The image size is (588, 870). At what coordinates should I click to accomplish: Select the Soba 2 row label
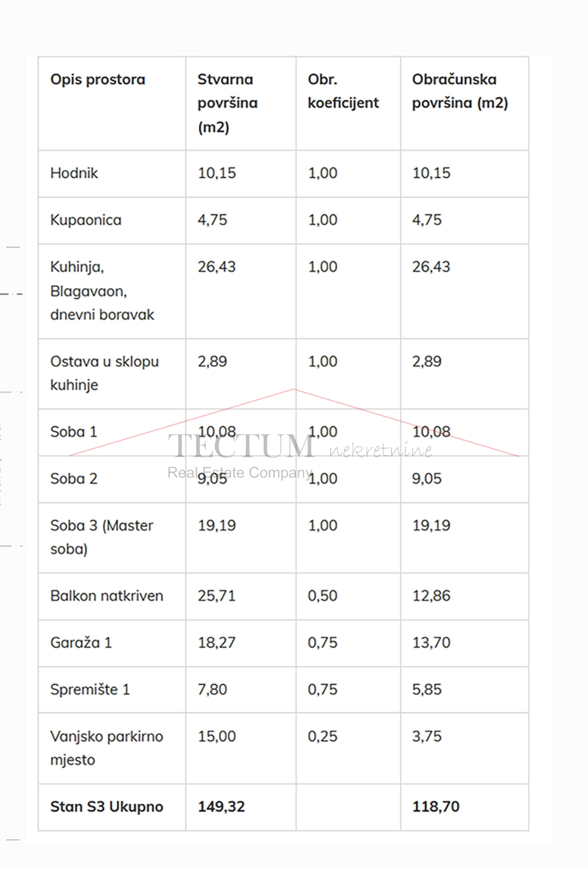74,479
